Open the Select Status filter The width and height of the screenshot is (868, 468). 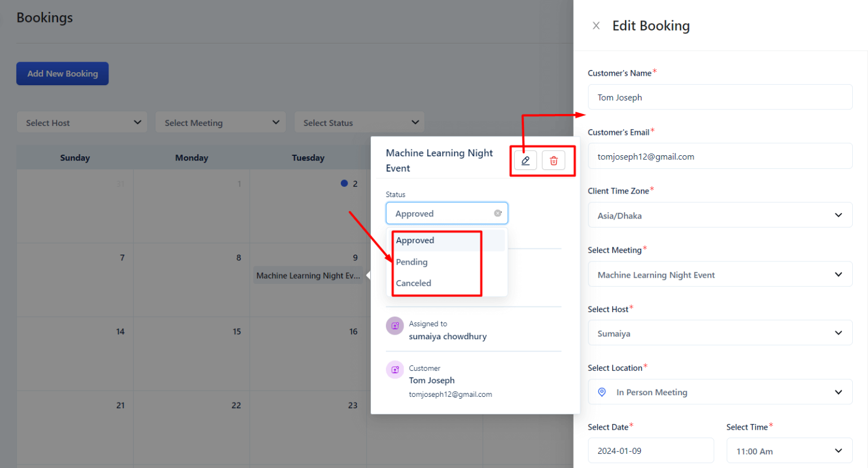tap(359, 122)
